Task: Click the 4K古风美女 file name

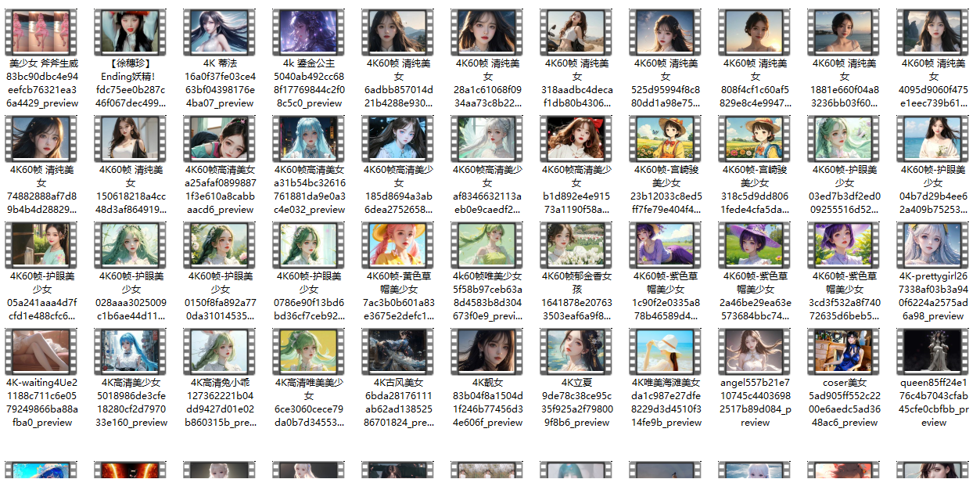Action: pos(399,402)
